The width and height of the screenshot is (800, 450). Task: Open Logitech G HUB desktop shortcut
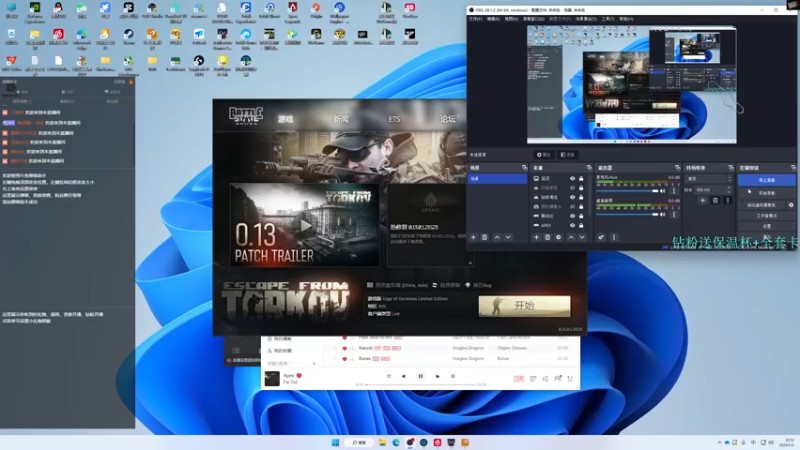tap(198, 64)
